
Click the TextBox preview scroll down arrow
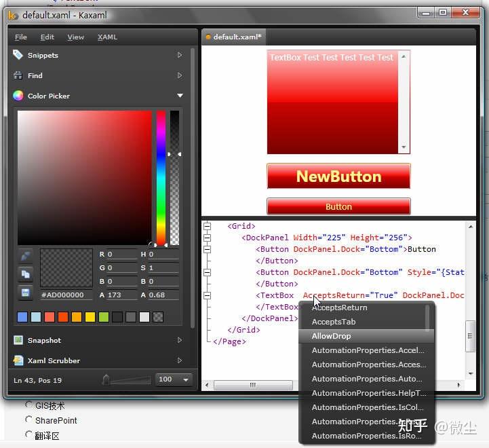pyautogui.click(x=404, y=147)
